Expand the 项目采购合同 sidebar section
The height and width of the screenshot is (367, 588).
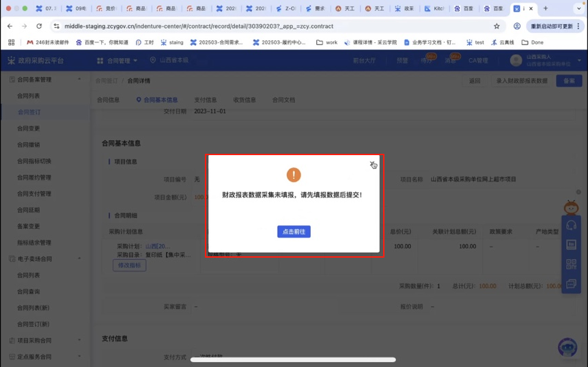[79, 340]
